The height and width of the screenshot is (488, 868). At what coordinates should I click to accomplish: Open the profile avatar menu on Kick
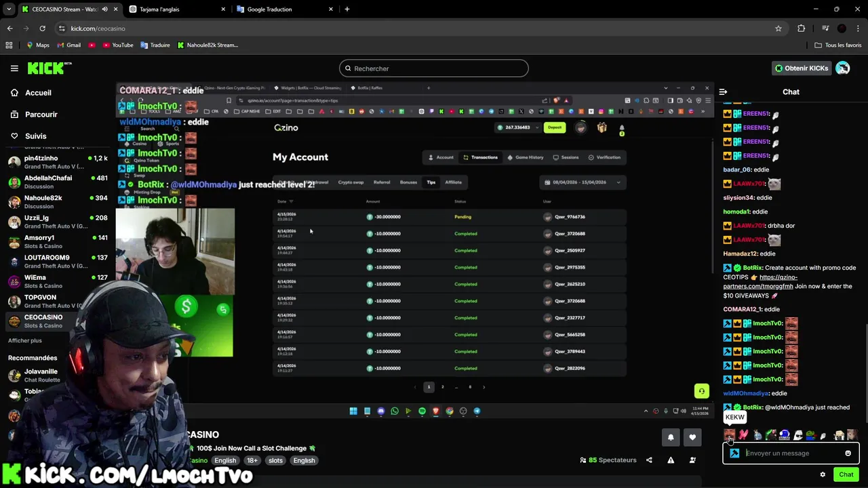tap(842, 68)
